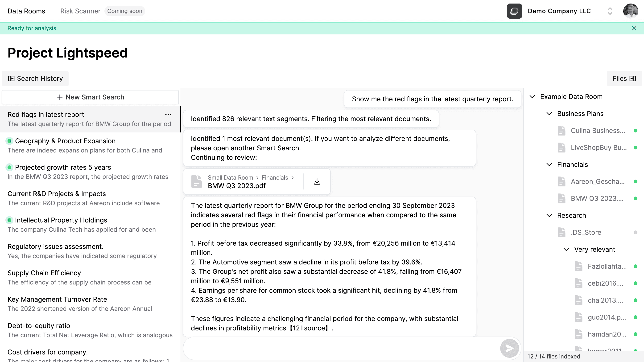Open the chai2013 file
Screen dimensions: 644x362
pyautogui.click(x=605, y=300)
